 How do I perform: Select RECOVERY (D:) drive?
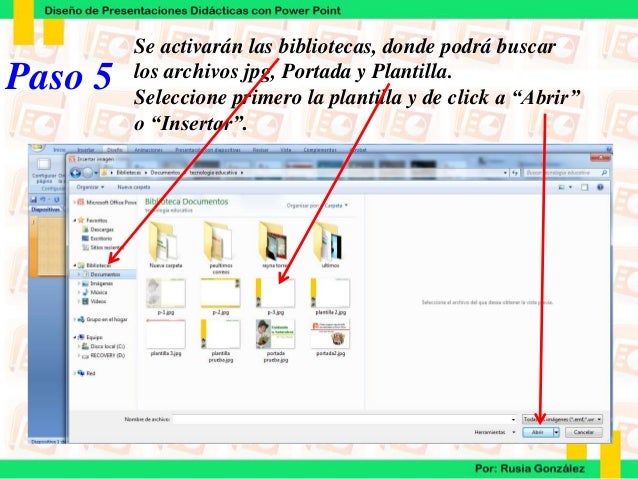pyautogui.click(x=103, y=355)
